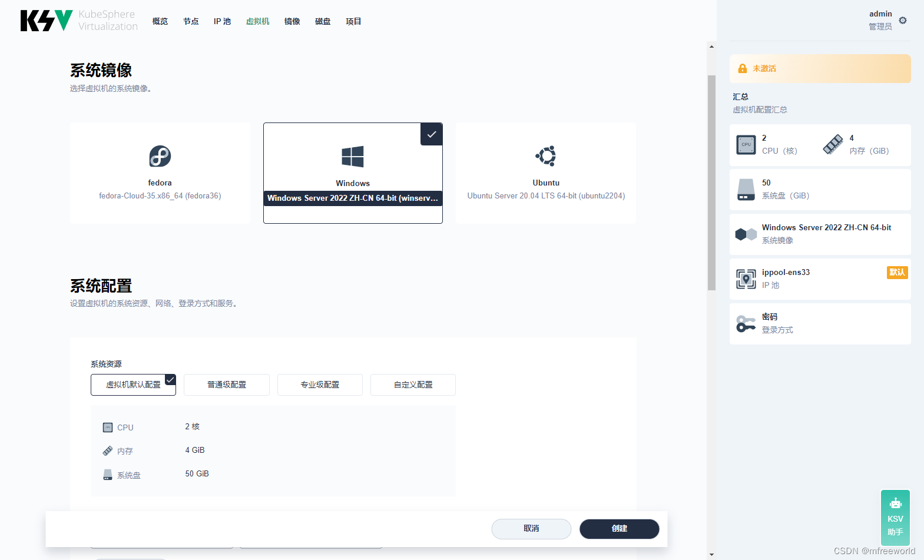Click the 系统资源 label
Image resolution: width=924 pixels, height=560 pixels.
[x=106, y=364]
